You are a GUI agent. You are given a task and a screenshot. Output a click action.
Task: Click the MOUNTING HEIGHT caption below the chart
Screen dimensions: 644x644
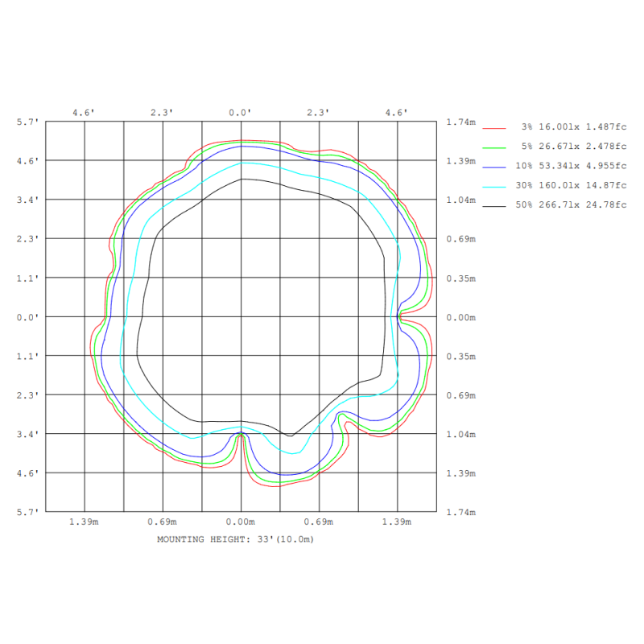(235, 539)
